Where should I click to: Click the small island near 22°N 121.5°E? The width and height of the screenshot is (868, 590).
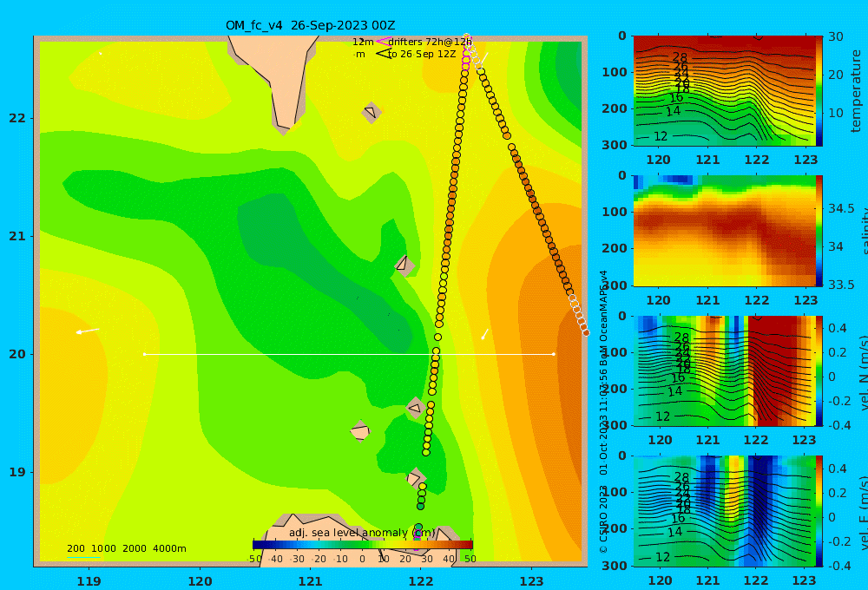coord(372,112)
